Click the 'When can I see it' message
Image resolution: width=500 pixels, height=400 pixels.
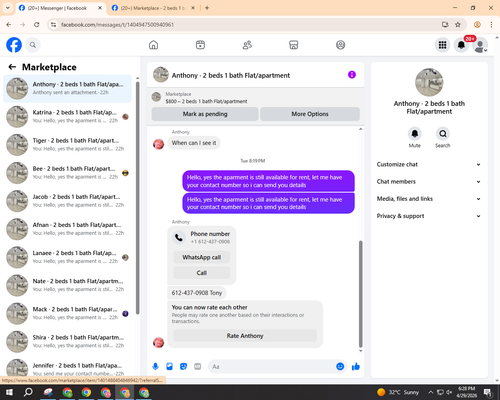[194, 143]
